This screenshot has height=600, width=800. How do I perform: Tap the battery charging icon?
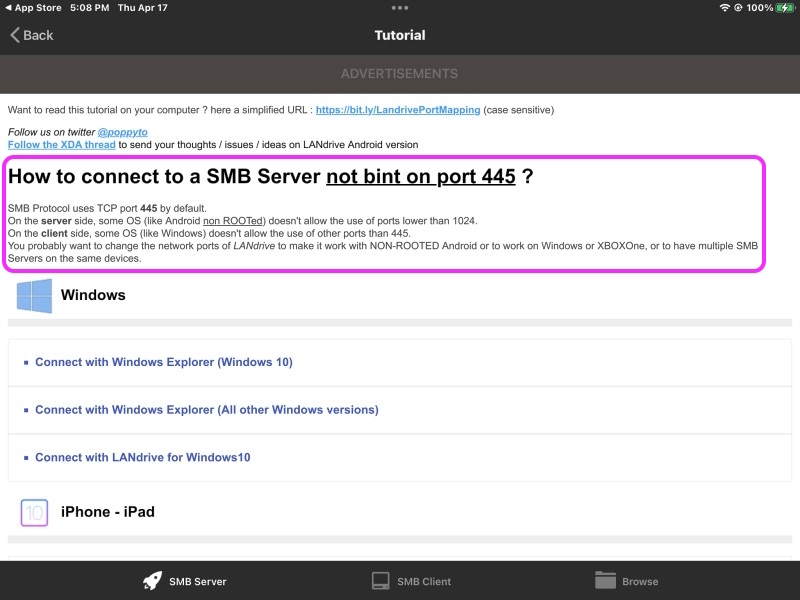click(x=785, y=8)
